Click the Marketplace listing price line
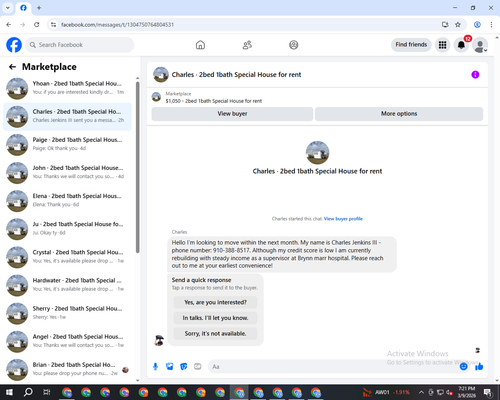500x400 pixels. click(x=214, y=101)
